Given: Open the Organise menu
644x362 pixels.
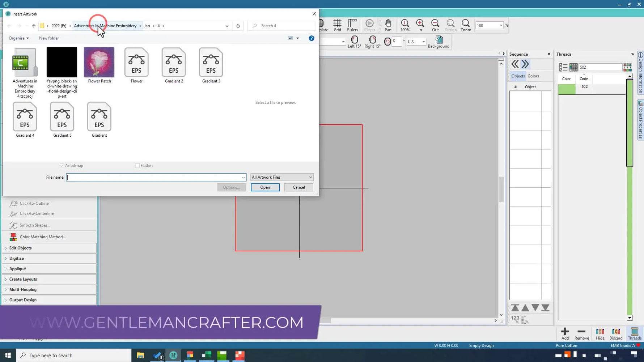Looking at the screenshot, I should [18, 38].
